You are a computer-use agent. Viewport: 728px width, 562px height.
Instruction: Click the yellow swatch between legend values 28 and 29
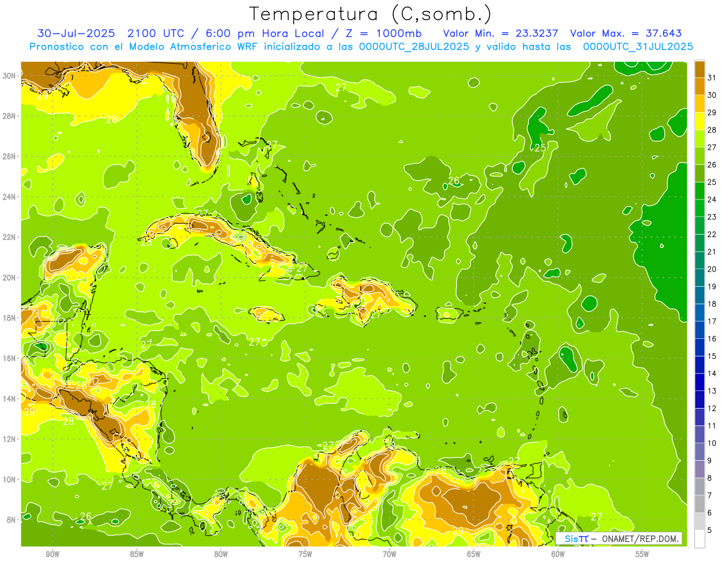pyautogui.click(x=699, y=121)
